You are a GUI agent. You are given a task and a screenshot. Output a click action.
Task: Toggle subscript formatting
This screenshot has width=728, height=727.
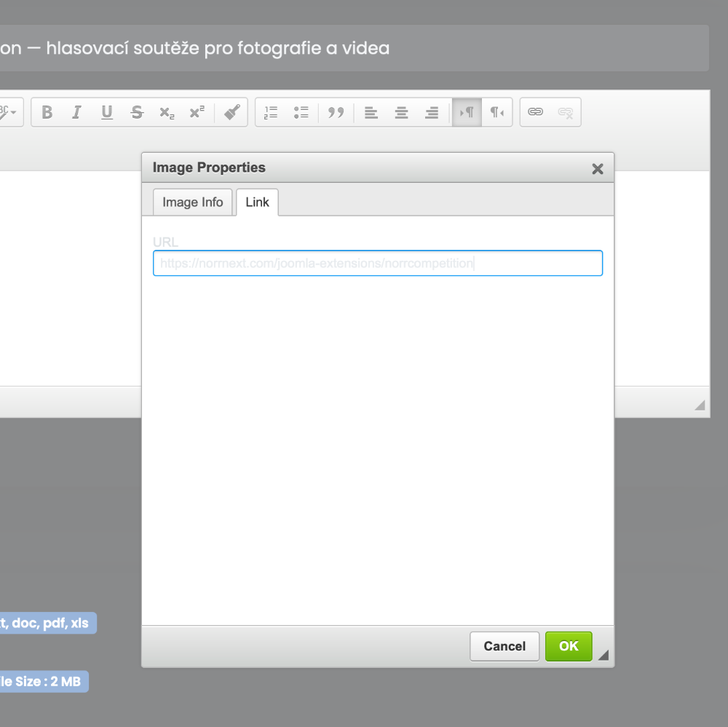pyautogui.click(x=167, y=112)
